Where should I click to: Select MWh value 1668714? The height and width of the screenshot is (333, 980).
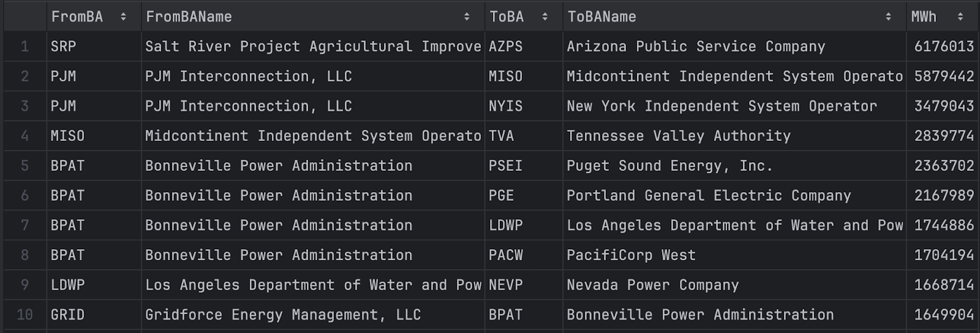[x=943, y=285]
